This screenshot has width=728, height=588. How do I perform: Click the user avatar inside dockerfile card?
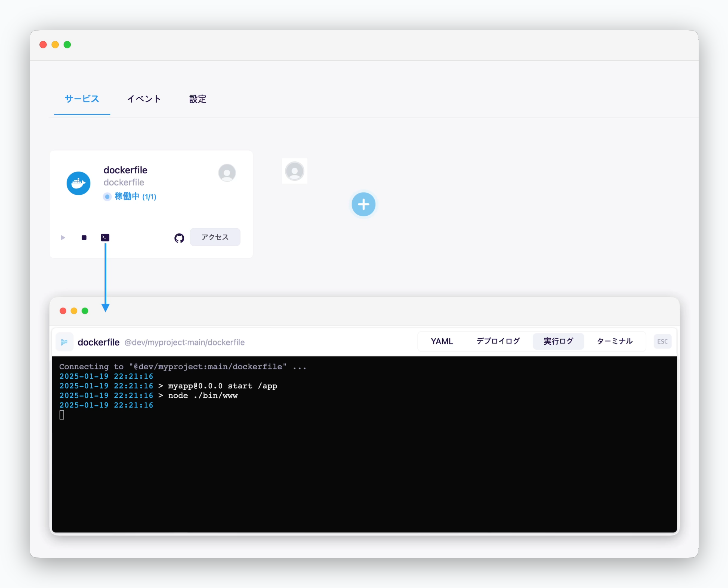point(227,173)
